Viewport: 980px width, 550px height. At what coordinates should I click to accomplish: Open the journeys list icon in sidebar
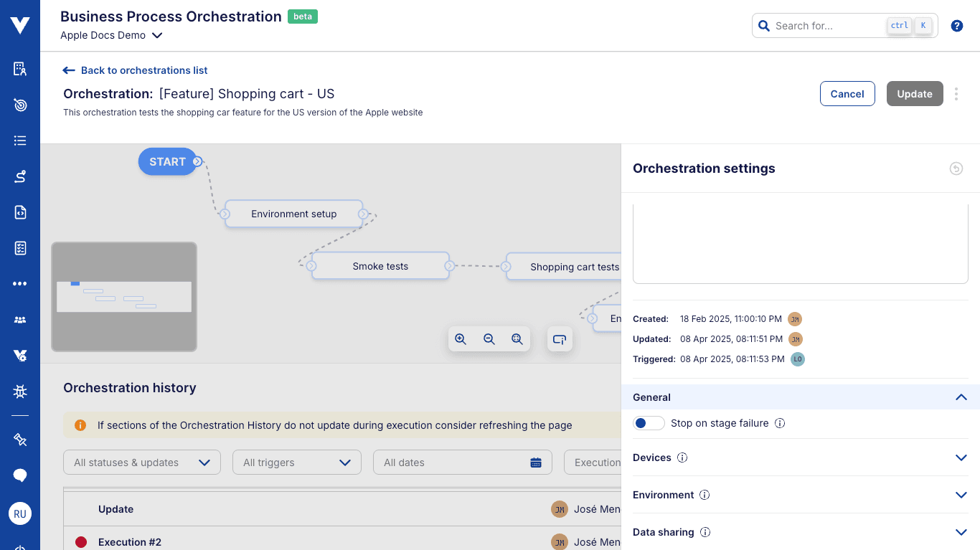[x=20, y=141]
